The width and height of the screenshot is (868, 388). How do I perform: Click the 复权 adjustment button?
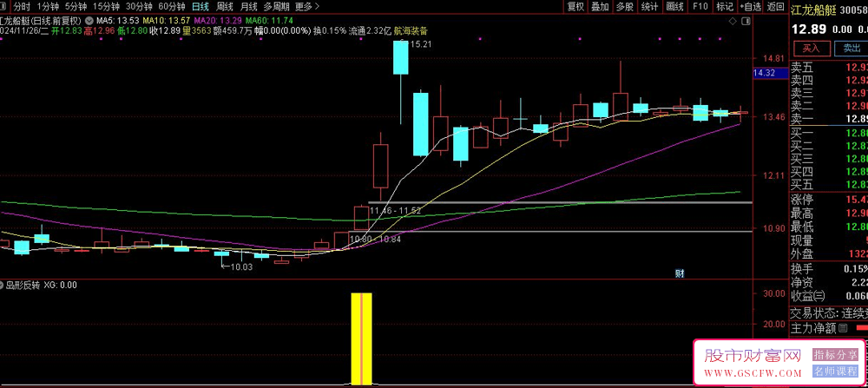pos(575,7)
